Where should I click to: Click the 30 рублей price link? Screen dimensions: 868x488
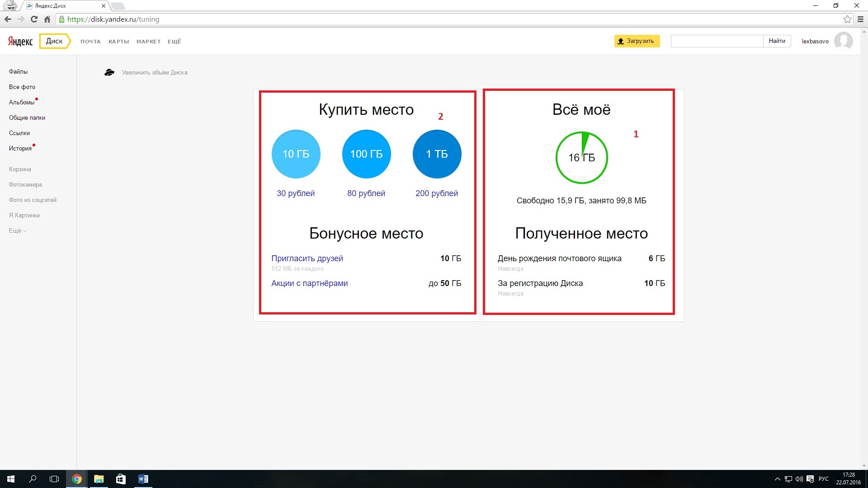296,193
